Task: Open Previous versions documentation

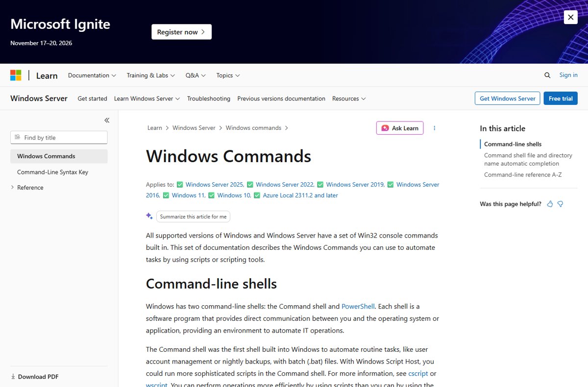Action: 281,98
